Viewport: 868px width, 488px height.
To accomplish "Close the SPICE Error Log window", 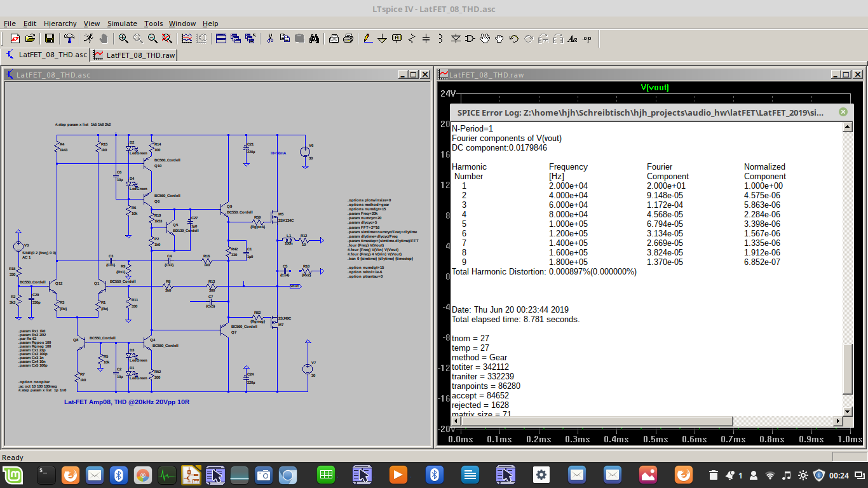I will point(843,112).
